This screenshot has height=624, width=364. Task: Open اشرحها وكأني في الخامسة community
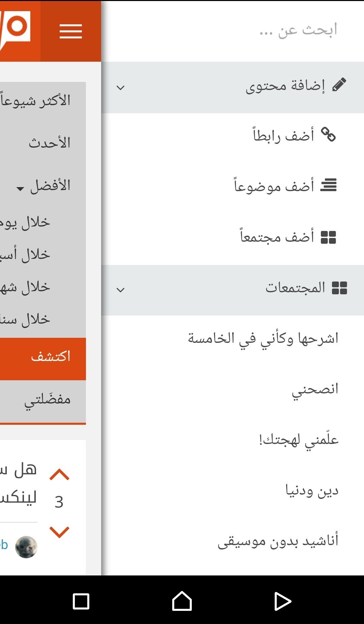(x=263, y=338)
